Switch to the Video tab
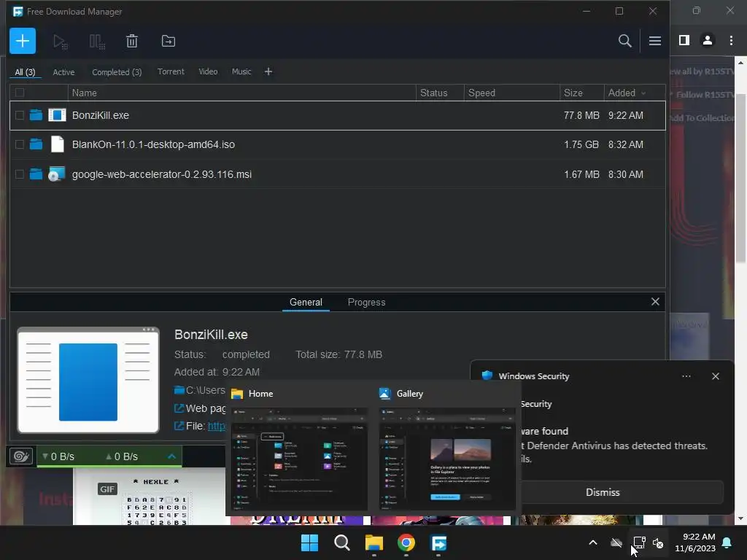The width and height of the screenshot is (747, 560). tap(208, 71)
